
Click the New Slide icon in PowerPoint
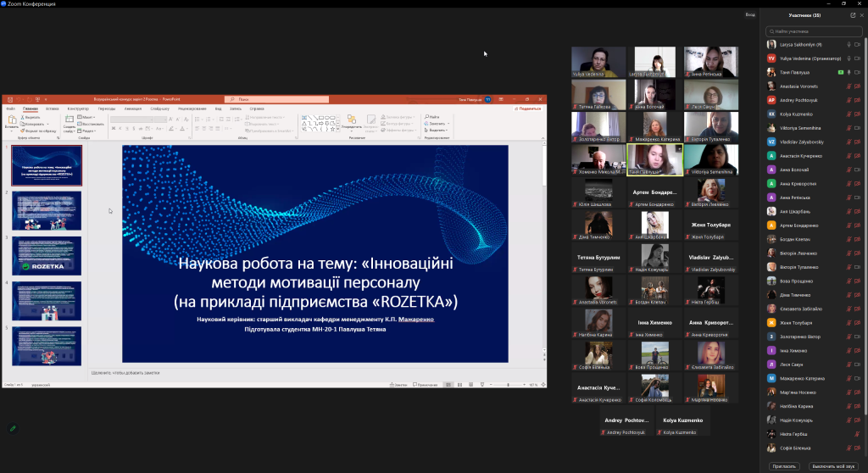pos(70,119)
